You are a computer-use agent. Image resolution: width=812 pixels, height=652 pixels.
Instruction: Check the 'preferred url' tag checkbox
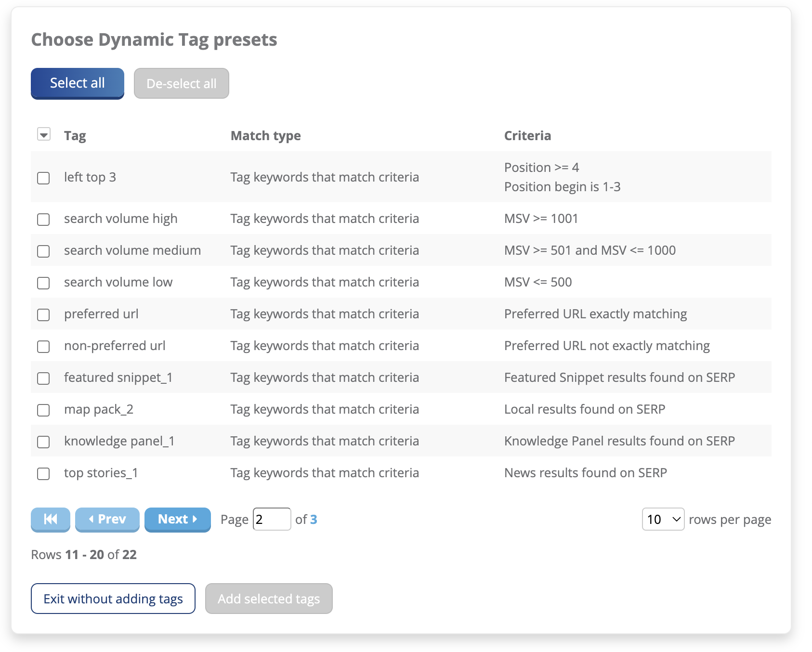(x=44, y=315)
